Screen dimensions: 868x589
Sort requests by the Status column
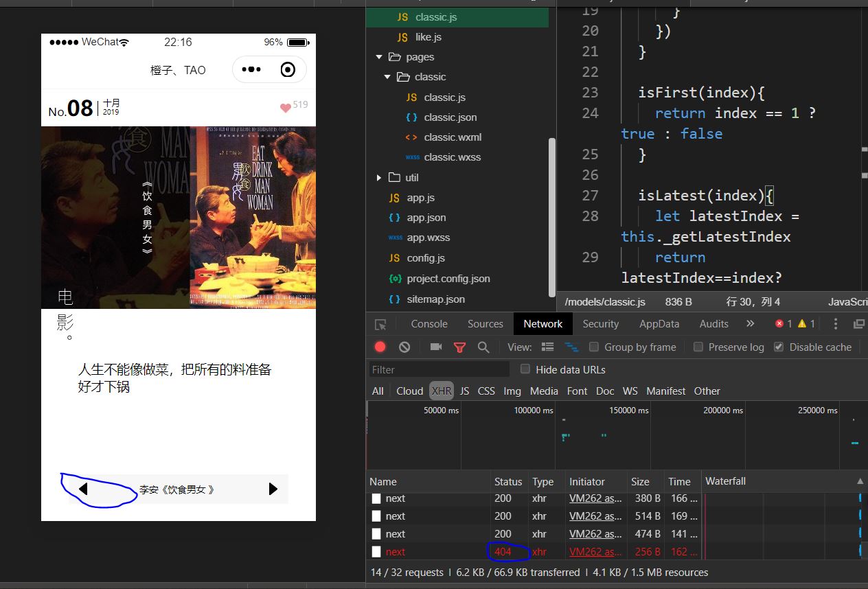[508, 481]
